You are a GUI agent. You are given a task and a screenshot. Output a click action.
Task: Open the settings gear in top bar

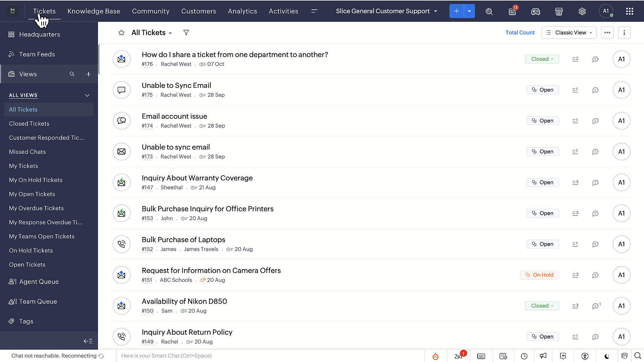(582, 11)
